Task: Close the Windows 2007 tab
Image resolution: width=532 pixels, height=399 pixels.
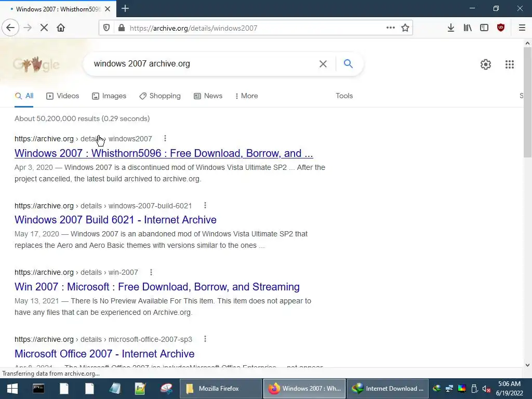Action: [108, 9]
